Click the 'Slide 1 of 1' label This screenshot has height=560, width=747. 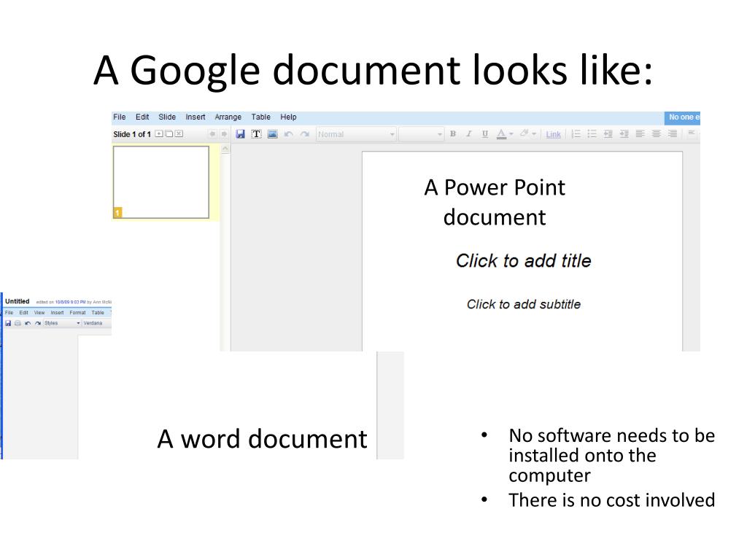(x=132, y=134)
